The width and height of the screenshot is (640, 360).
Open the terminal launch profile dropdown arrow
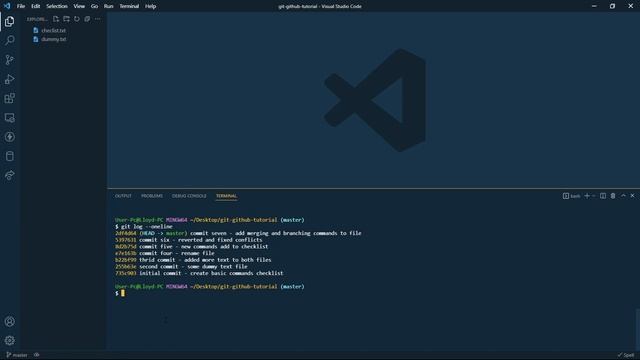[x=594, y=196]
